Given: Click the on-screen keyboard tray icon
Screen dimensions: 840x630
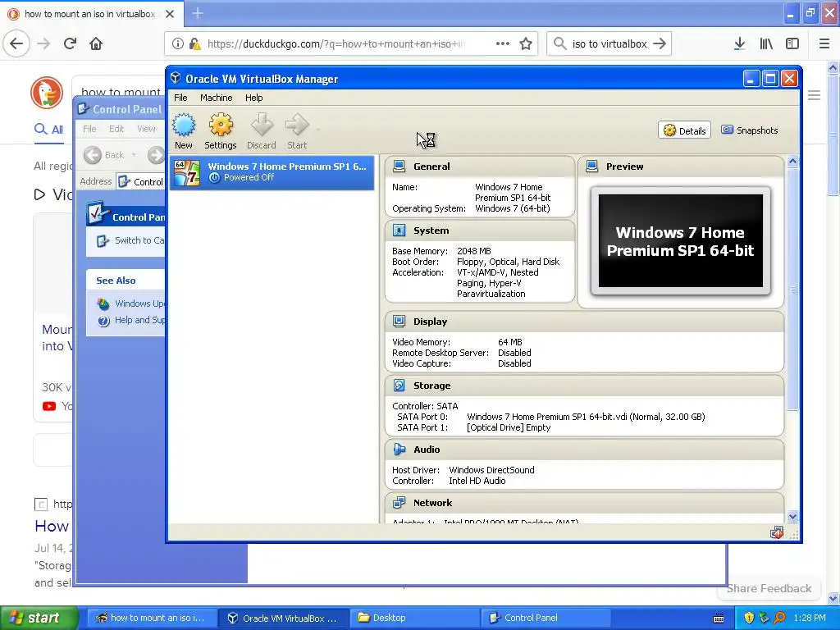Looking at the screenshot, I should (719, 619).
